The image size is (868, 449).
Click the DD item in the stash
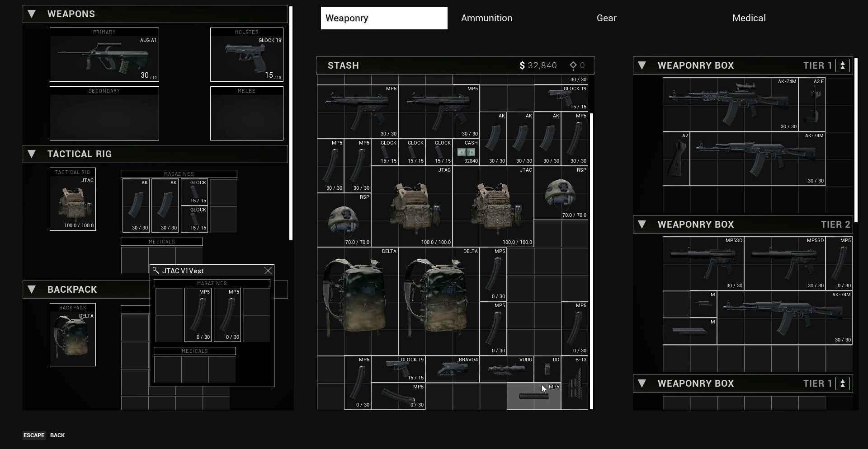coord(547,369)
